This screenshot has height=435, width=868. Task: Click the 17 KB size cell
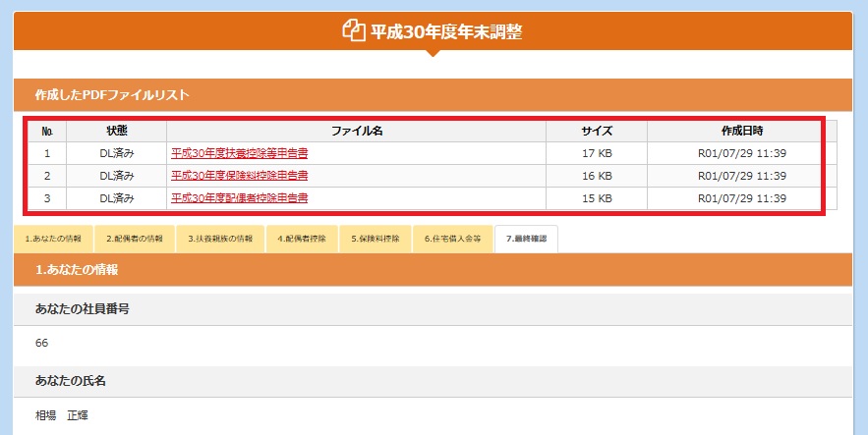click(x=596, y=153)
